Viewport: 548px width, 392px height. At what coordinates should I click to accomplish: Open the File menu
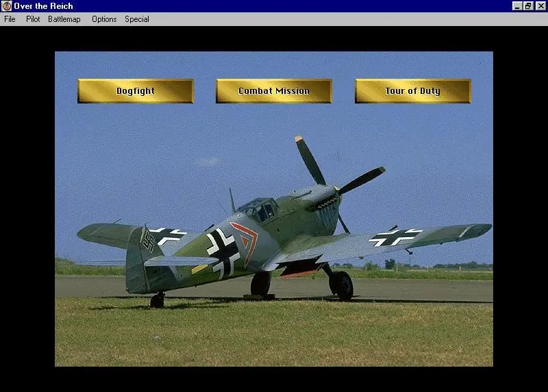coord(10,19)
